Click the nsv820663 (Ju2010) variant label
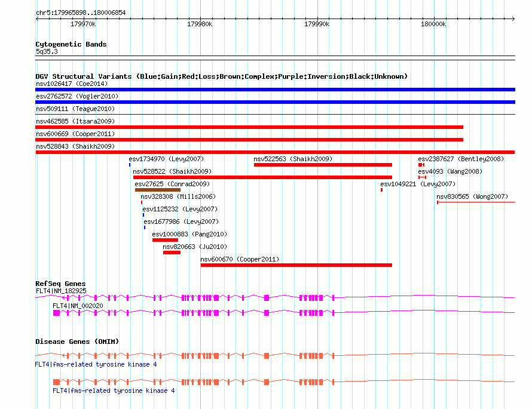Viewport: 532px width, 409px height. (195, 247)
